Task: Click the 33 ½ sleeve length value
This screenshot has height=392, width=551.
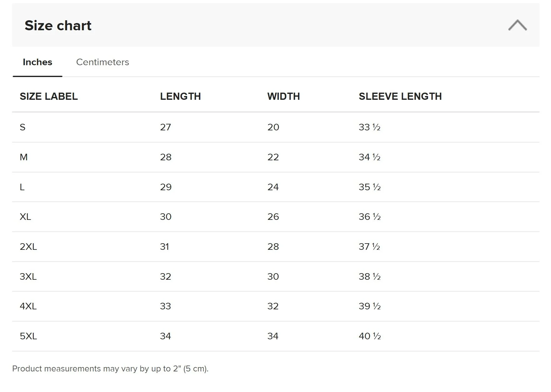Action: coord(369,127)
